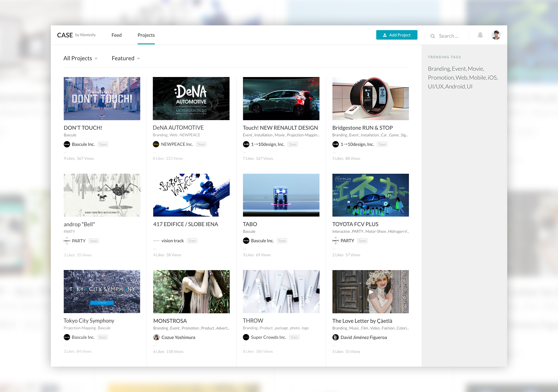Click the UI/UX trending tag

click(x=436, y=87)
